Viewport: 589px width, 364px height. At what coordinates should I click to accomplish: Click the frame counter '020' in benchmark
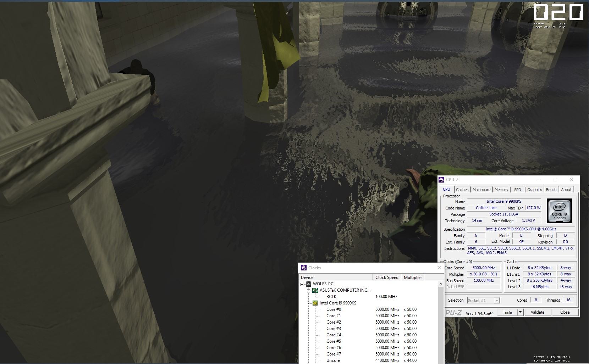[558, 13]
